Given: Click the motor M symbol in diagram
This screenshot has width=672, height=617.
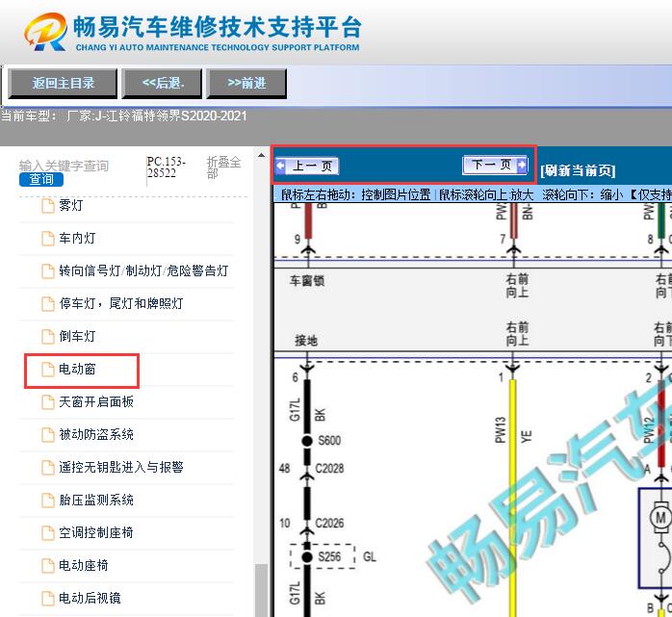Looking at the screenshot, I should (660, 518).
